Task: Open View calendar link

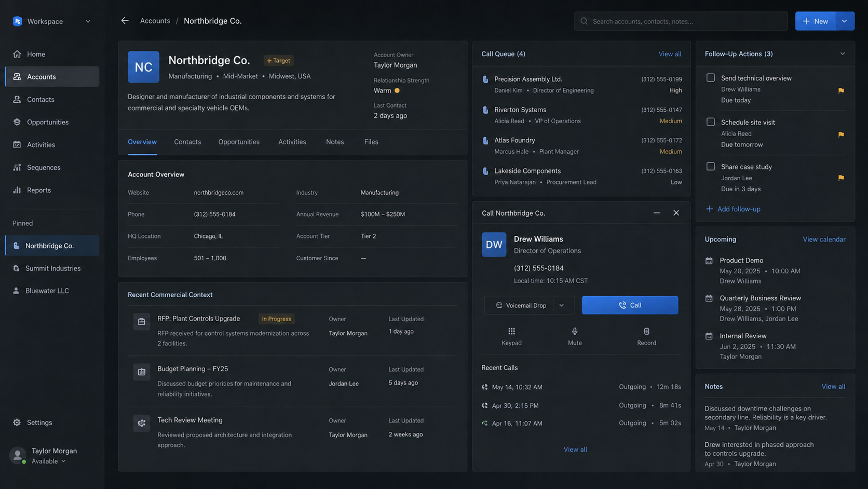Action: [824, 240]
